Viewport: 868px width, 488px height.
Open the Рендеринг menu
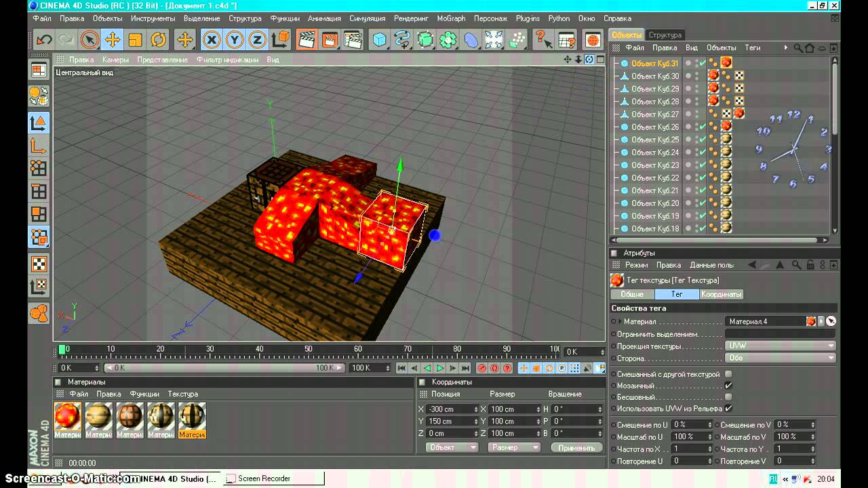tap(411, 18)
